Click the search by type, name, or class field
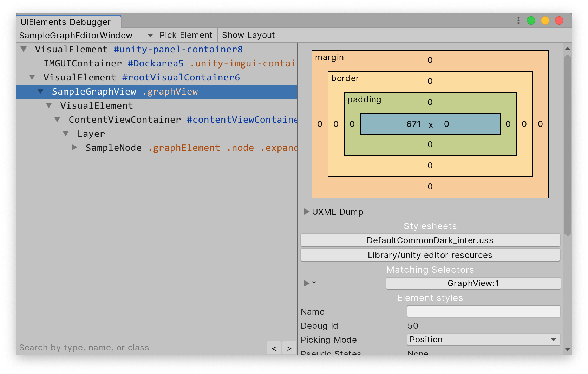This screenshot has width=588, height=374. pyautogui.click(x=141, y=348)
